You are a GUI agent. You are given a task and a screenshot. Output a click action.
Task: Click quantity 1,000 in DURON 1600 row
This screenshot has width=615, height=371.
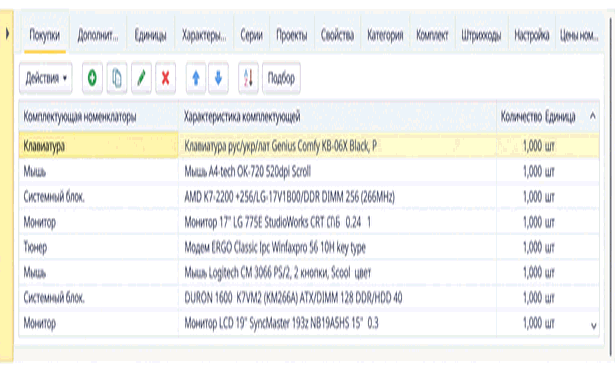click(532, 298)
